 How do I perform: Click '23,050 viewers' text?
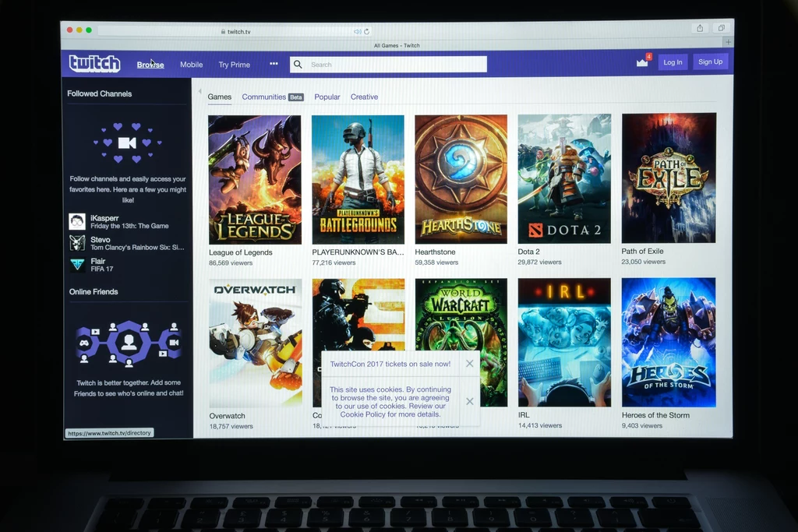tap(643, 262)
